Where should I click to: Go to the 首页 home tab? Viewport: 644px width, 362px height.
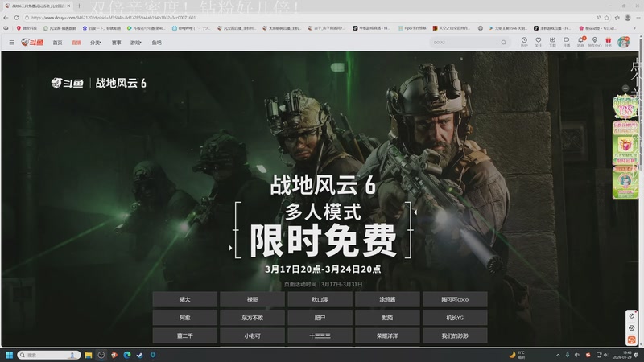pyautogui.click(x=57, y=43)
